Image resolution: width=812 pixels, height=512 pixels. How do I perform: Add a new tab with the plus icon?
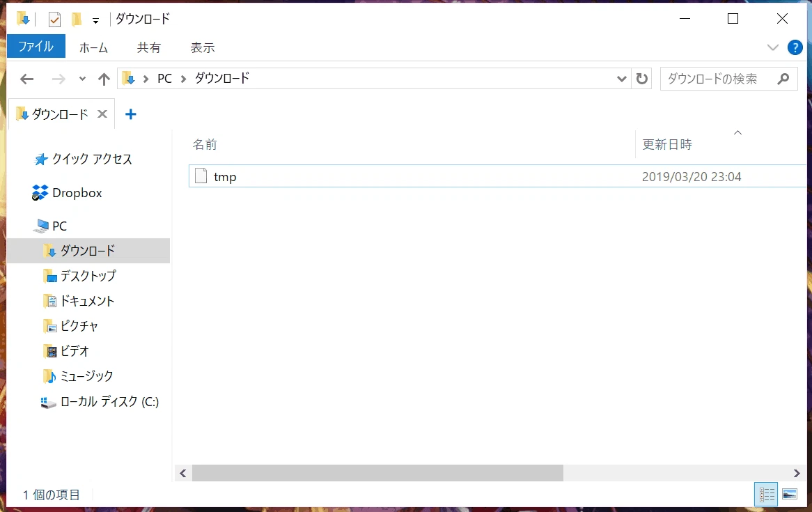[131, 114]
